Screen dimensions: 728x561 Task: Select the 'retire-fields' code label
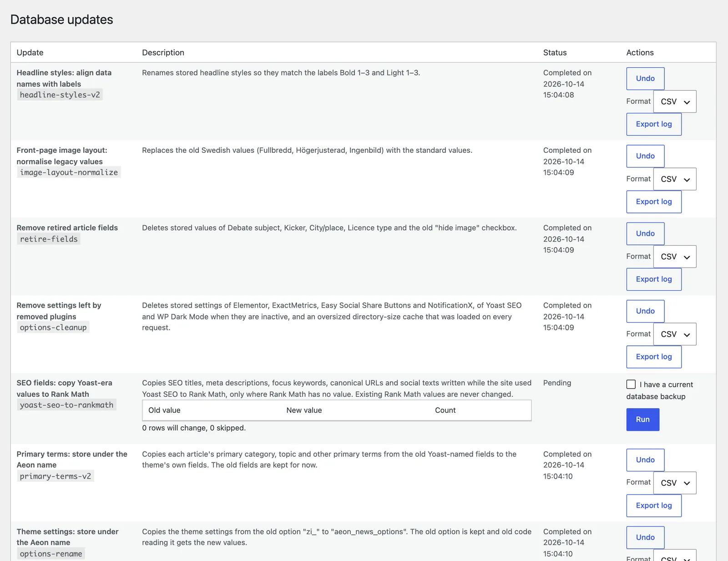pos(49,239)
